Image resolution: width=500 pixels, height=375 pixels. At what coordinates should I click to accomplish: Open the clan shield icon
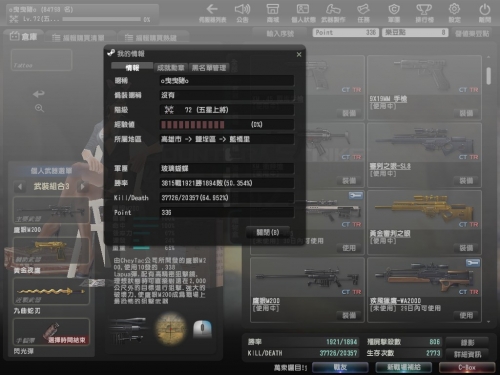[x=394, y=9]
